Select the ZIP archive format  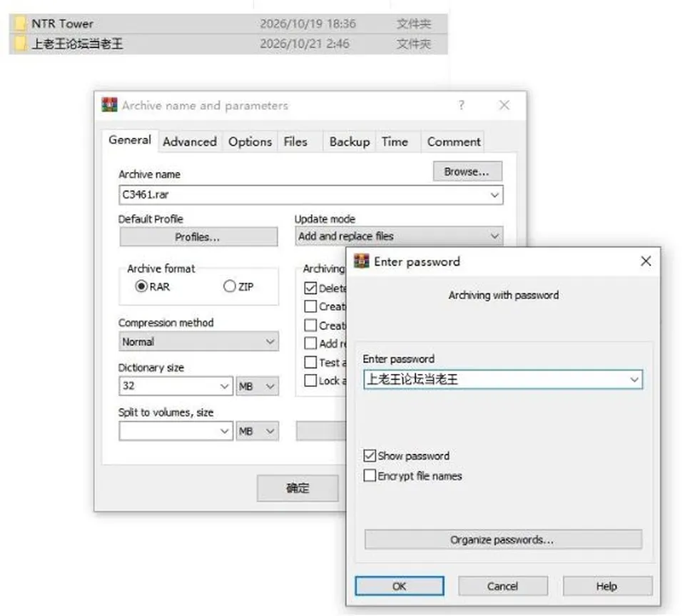click(x=229, y=286)
